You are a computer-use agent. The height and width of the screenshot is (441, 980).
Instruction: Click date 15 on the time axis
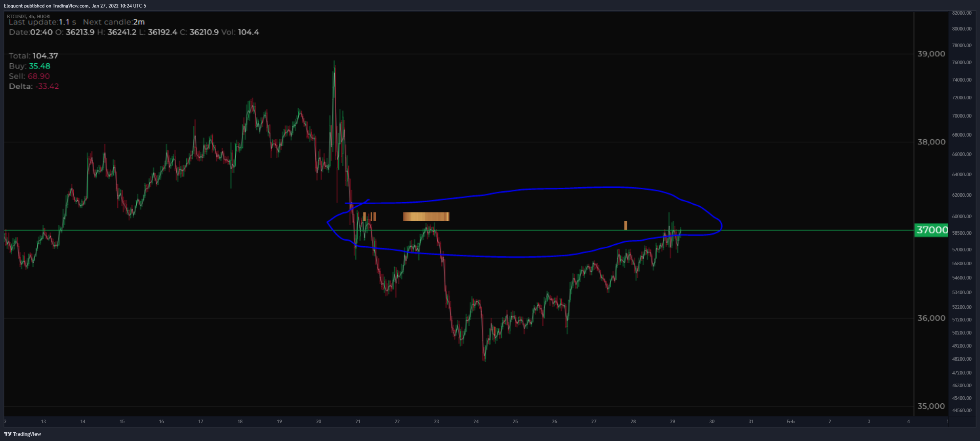(122, 422)
